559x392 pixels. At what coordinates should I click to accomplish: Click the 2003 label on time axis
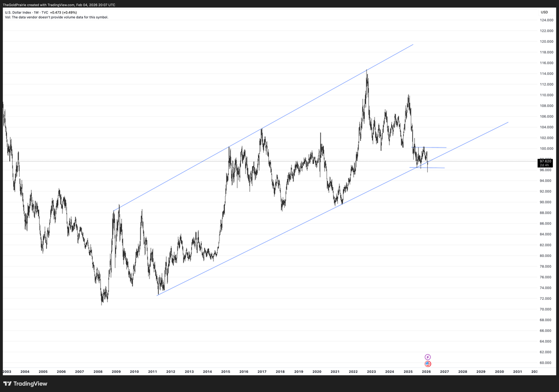[7, 372]
